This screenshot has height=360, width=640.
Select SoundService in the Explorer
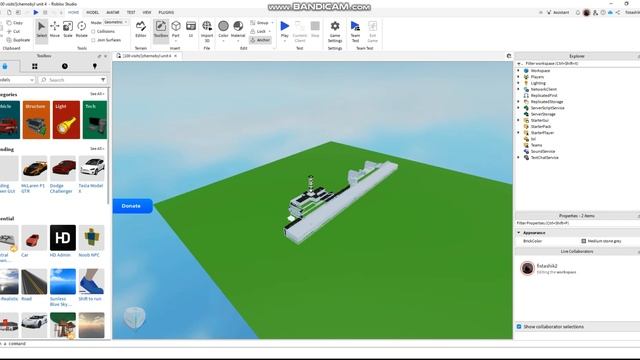[542, 151]
